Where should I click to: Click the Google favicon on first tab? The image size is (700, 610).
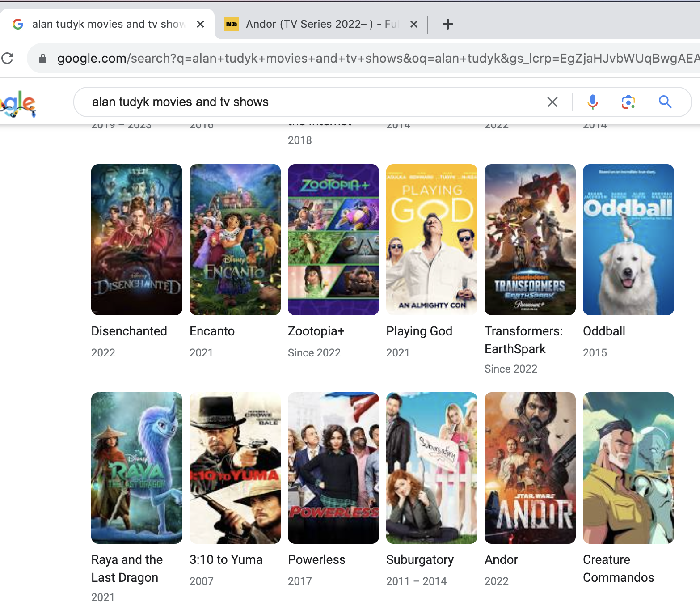coord(18,24)
